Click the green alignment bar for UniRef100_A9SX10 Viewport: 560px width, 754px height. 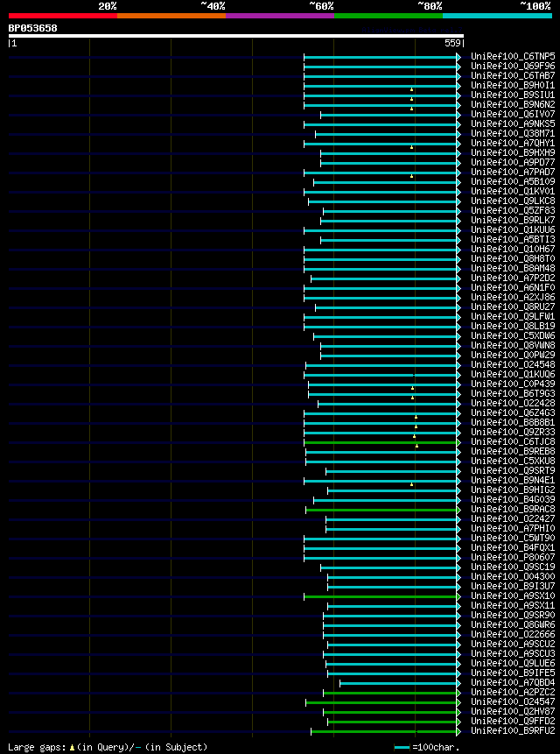click(381, 596)
